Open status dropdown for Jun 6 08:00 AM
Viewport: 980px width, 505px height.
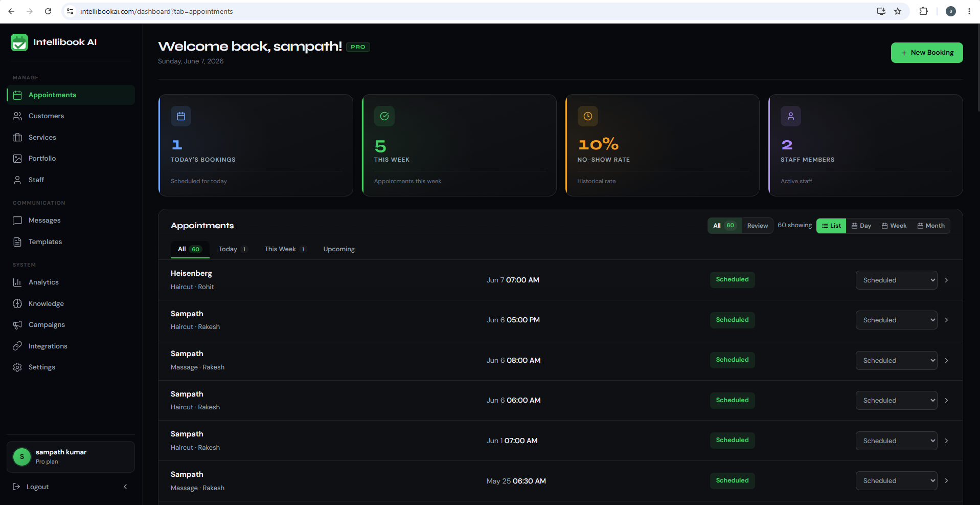pos(897,360)
